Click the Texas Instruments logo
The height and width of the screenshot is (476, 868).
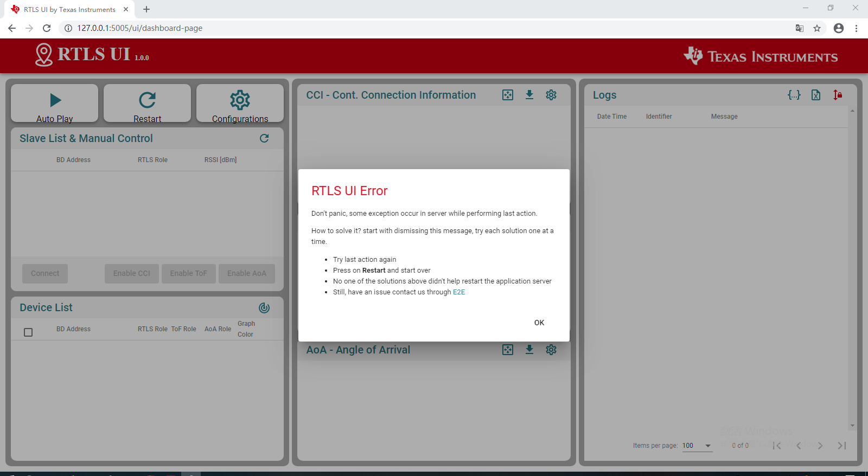click(761, 56)
